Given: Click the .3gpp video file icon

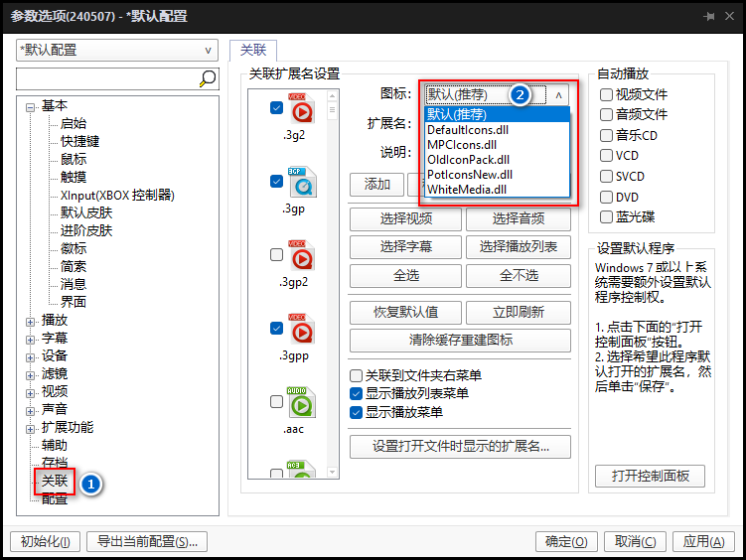Looking at the screenshot, I should click(301, 329).
